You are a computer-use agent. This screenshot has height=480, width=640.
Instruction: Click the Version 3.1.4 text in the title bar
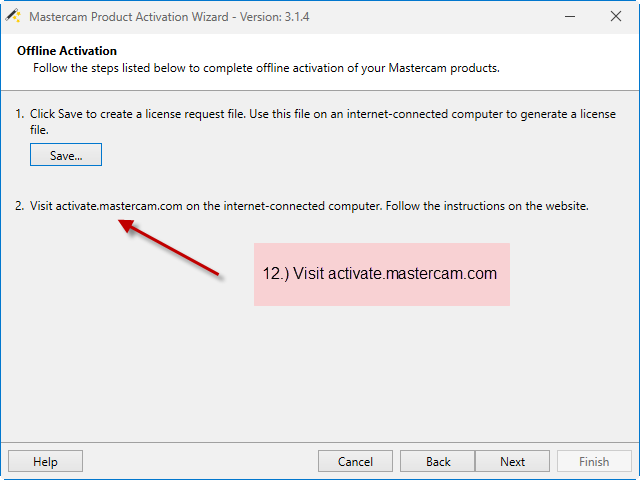pos(274,17)
